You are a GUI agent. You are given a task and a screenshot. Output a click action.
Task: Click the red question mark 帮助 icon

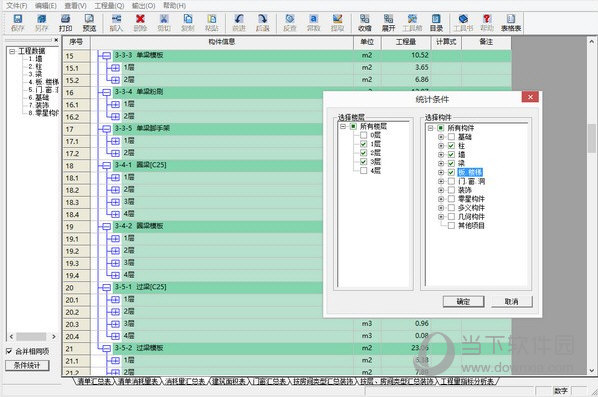point(487,23)
